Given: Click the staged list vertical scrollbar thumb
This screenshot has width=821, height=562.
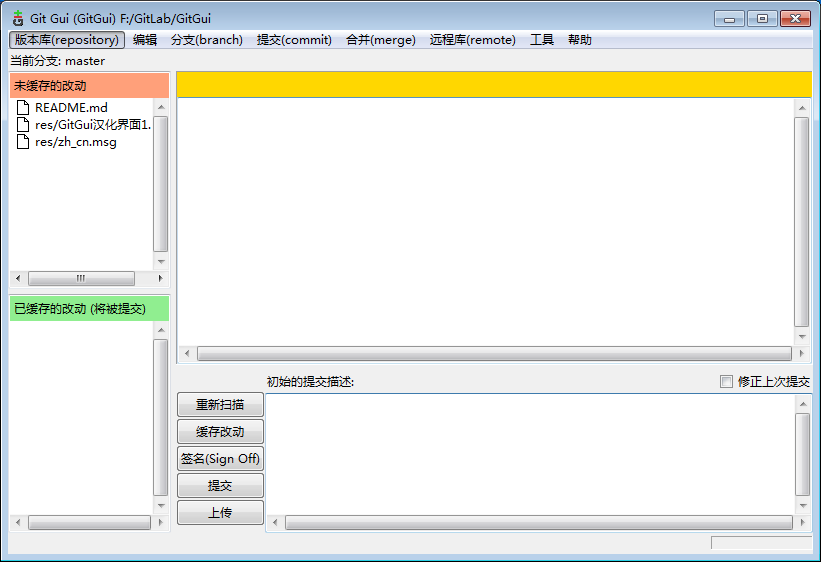Looking at the screenshot, I should pos(161,417).
